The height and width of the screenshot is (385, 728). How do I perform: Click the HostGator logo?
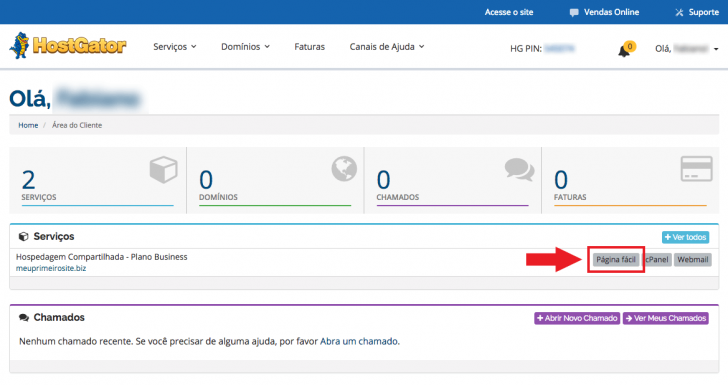click(68, 46)
